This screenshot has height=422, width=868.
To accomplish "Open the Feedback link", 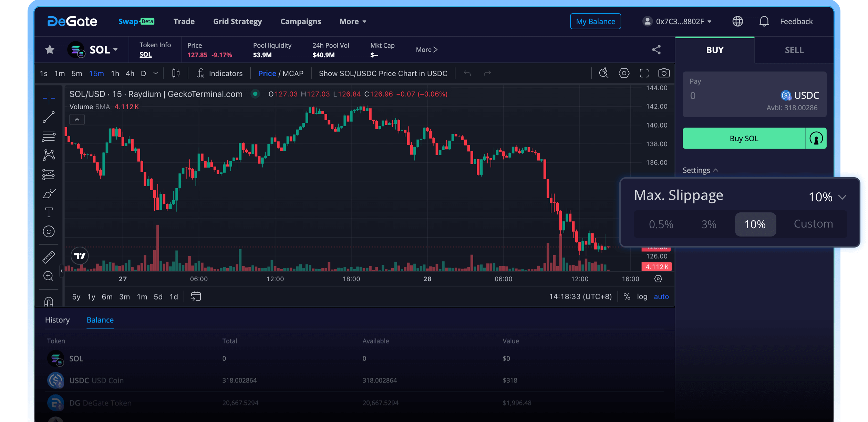I will pos(796,21).
